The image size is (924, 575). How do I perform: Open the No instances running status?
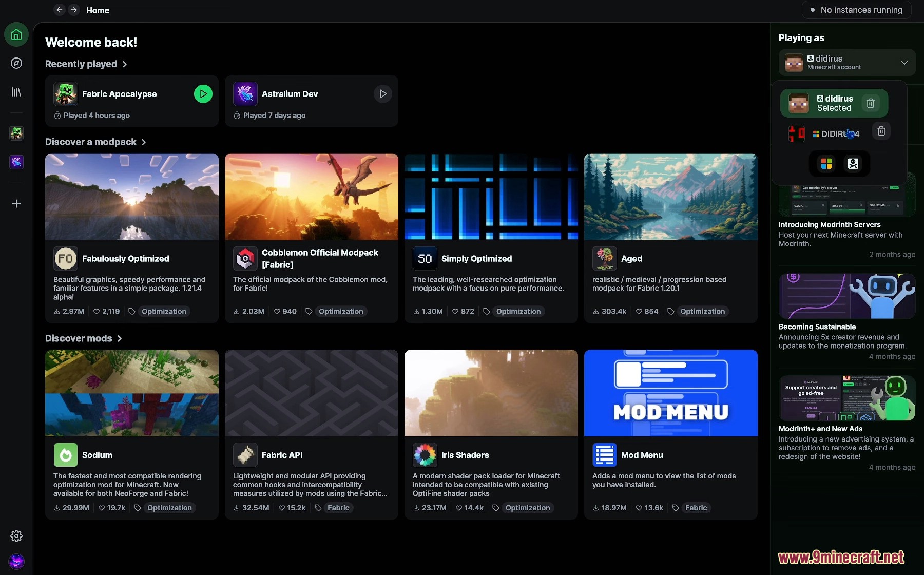[x=856, y=10]
